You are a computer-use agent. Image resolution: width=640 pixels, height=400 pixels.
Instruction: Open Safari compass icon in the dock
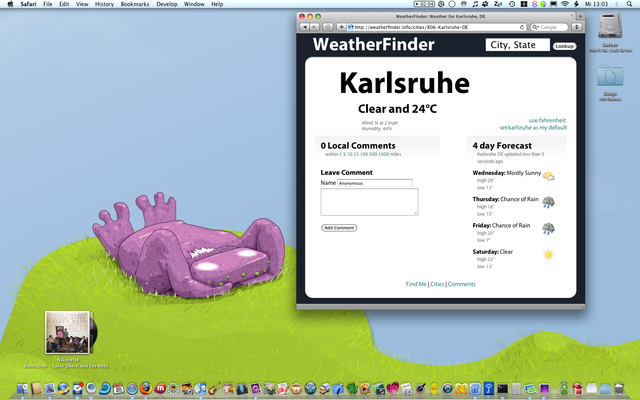point(132,389)
